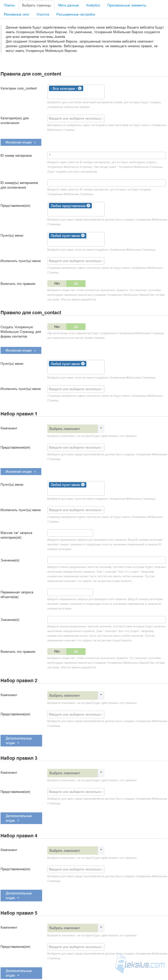Remove the 'Все категории' tag via its x icon
Viewport: 168px width, 980px height.
[x=80, y=88]
